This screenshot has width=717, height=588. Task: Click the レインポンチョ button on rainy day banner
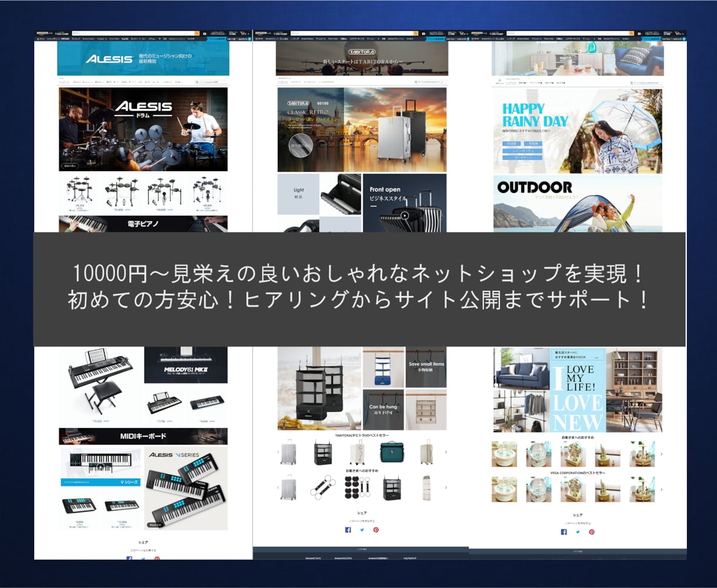522,151
